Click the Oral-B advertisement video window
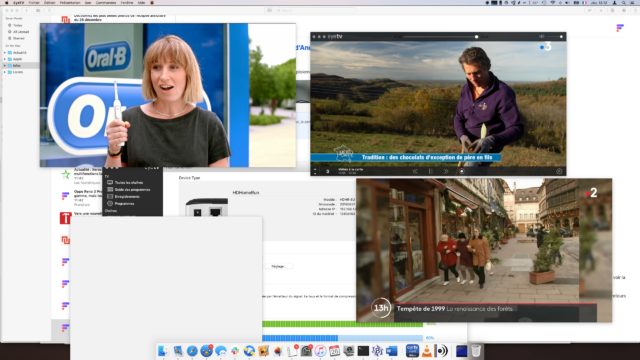640x360 pixels. [x=168, y=95]
